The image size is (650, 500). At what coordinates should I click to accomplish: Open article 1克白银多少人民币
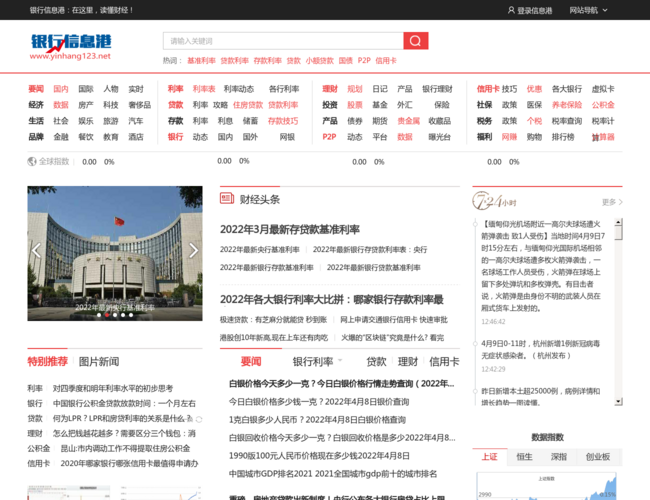[x=317, y=420]
